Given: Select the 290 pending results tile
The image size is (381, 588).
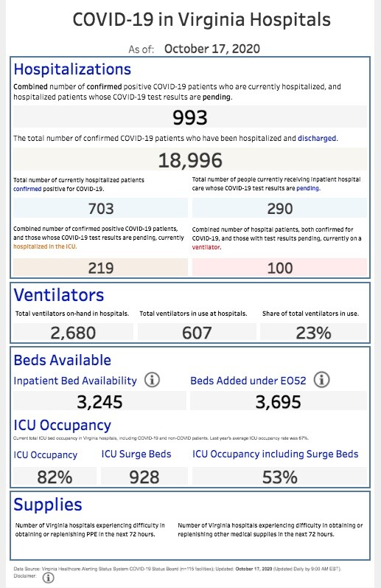Looking at the screenshot, I should (279, 208).
